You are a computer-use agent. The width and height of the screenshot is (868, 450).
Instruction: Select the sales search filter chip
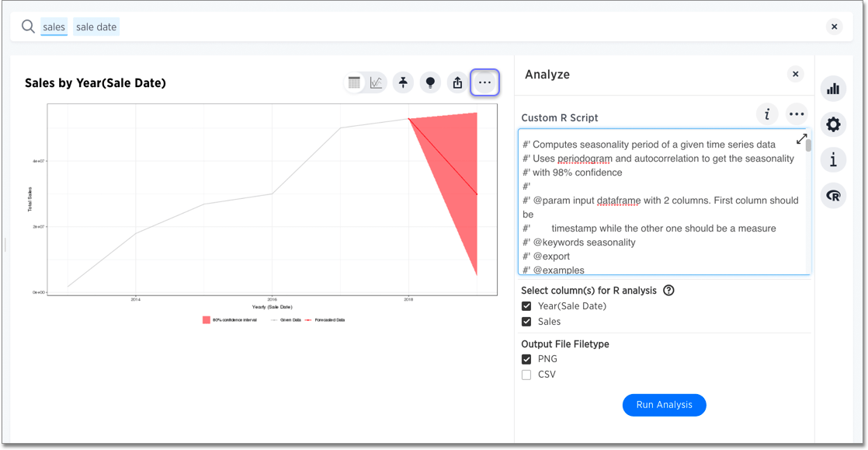[54, 26]
